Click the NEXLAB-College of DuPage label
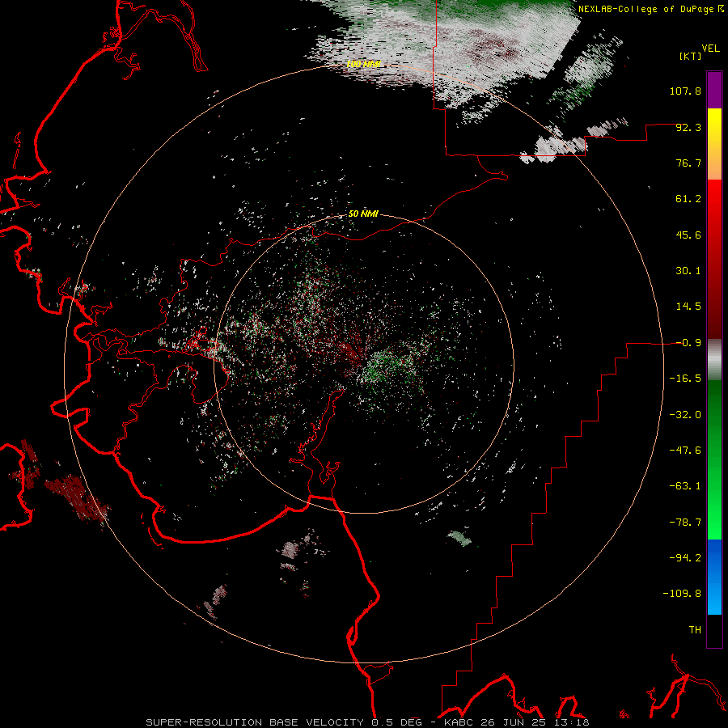 (645, 9)
